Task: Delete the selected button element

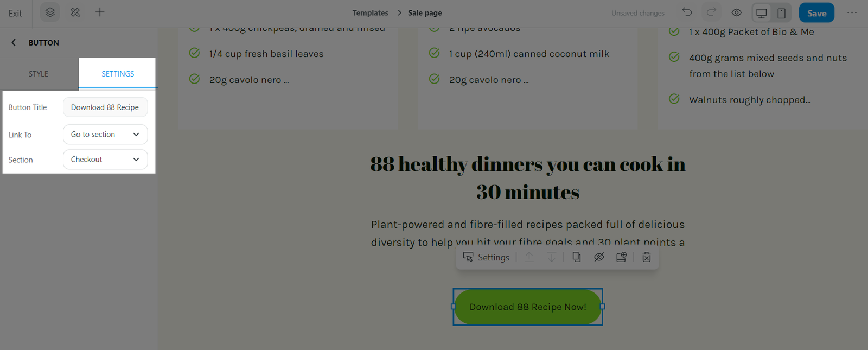Action: coord(646,257)
